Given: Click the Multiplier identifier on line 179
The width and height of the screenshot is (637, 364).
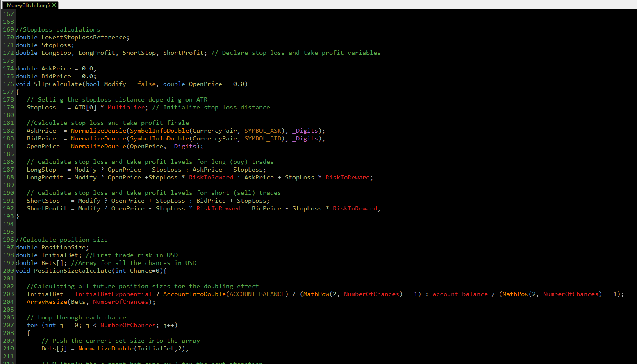Looking at the screenshot, I should click(126, 107).
